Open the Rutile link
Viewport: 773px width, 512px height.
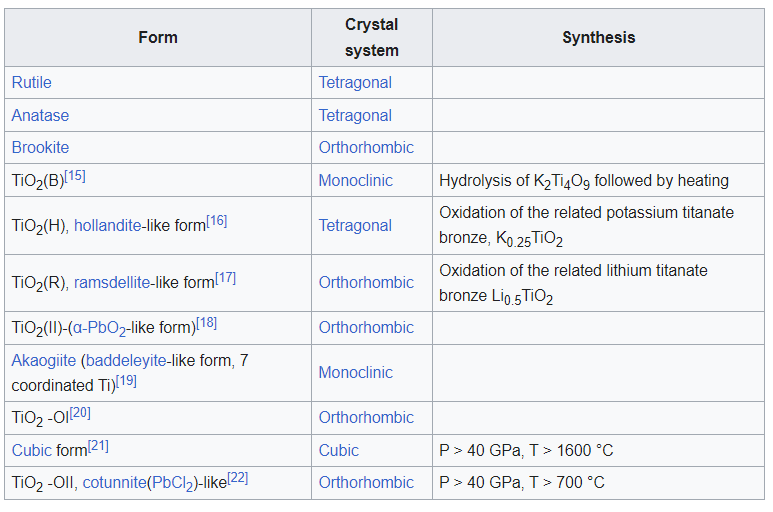point(32,82)
